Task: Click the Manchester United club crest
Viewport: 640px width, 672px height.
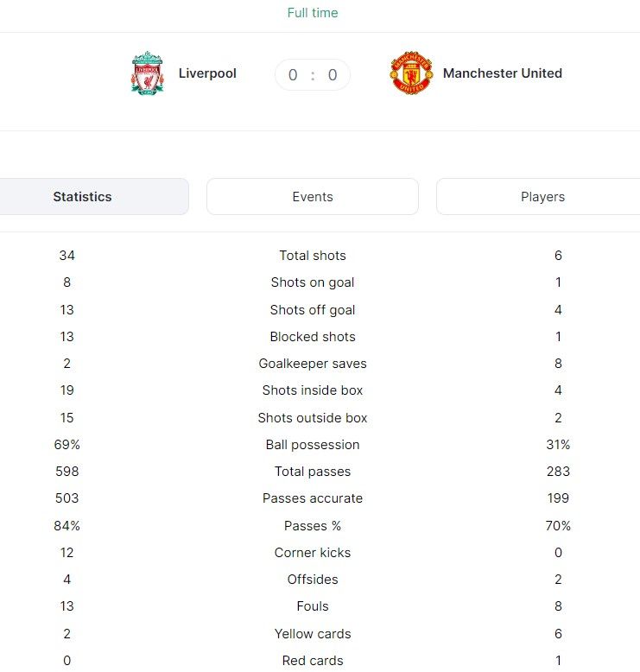Action: (x=411, y=73)
